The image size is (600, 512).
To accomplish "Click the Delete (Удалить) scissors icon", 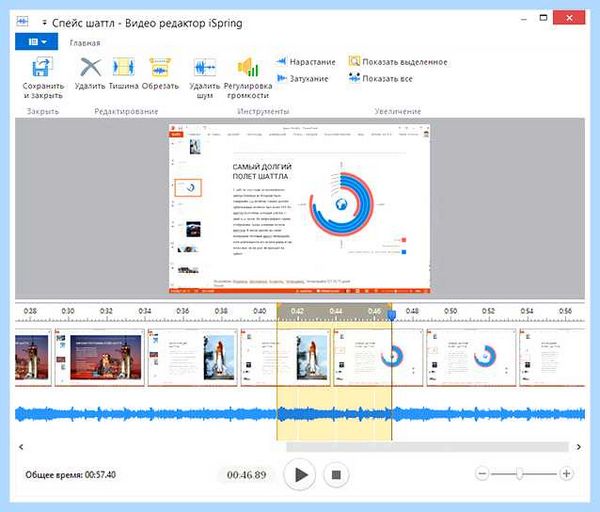I will tap(90, 67).
